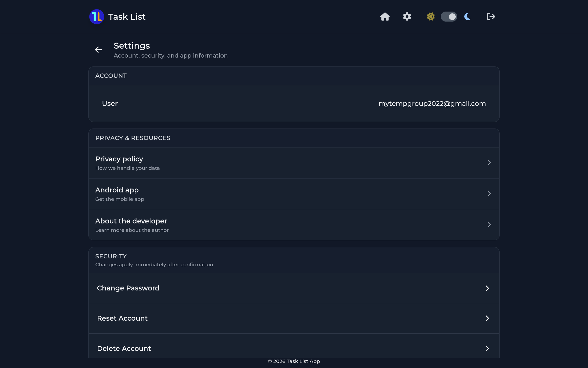The image size is (588, 368).
Task: Click the SECURITY section header
Action: (111, 256)
